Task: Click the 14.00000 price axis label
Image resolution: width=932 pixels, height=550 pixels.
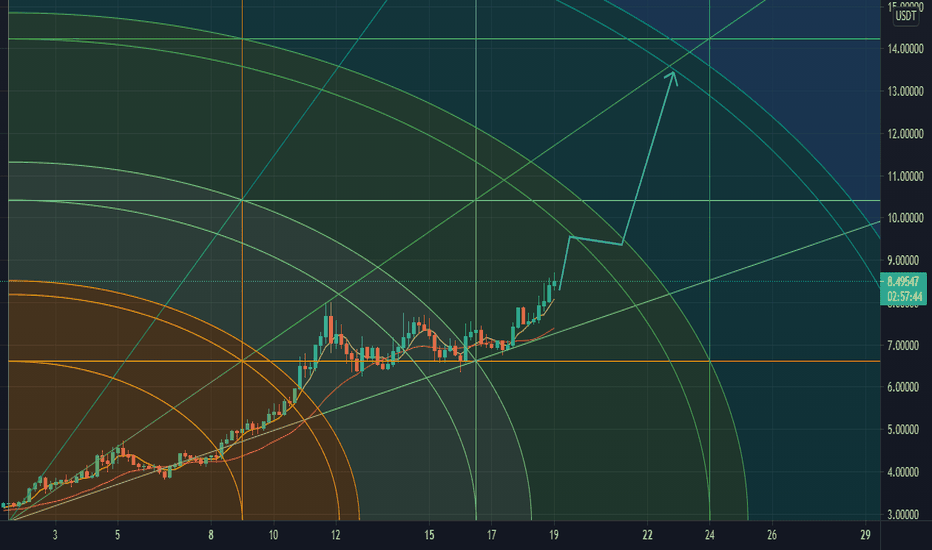Action: pos(905,49)
